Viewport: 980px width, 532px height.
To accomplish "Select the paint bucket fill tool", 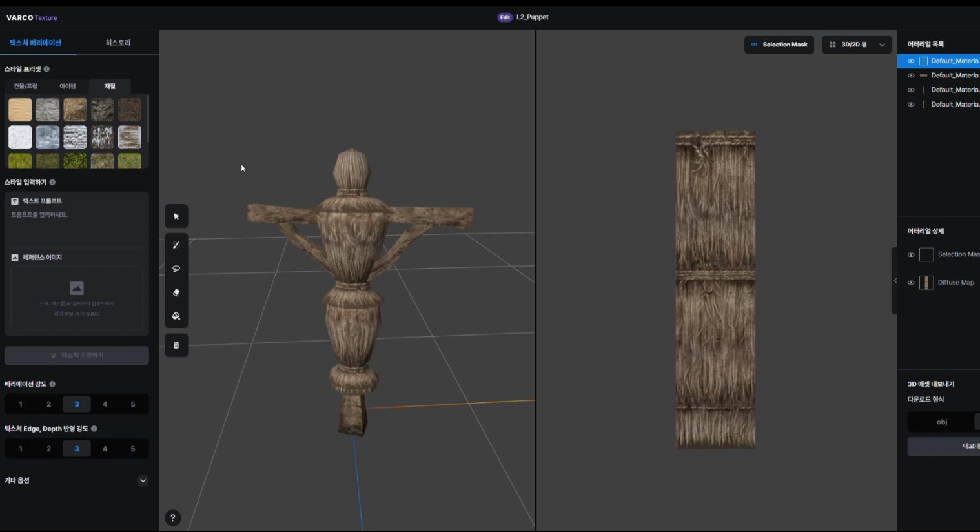I will tap(176, 316).
